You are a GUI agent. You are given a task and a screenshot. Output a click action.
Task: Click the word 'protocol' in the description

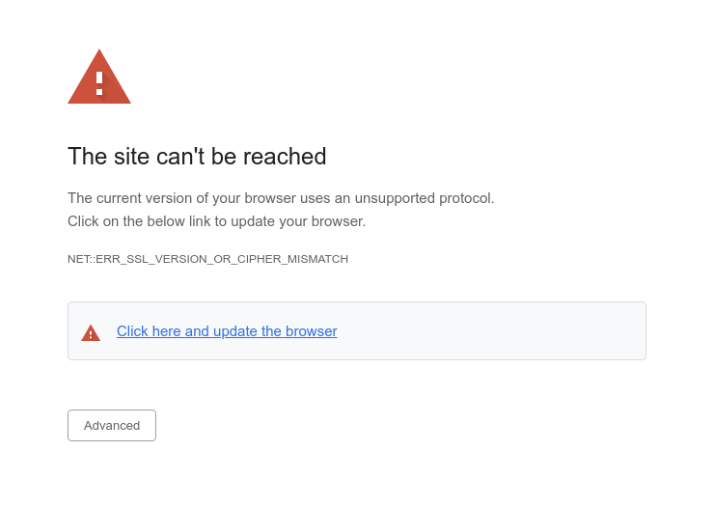(x=466, y=199)
